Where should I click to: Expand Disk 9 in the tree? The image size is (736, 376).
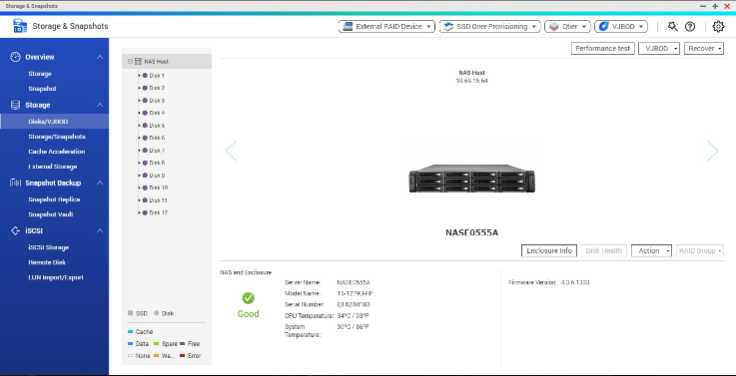tap(139, 175)
